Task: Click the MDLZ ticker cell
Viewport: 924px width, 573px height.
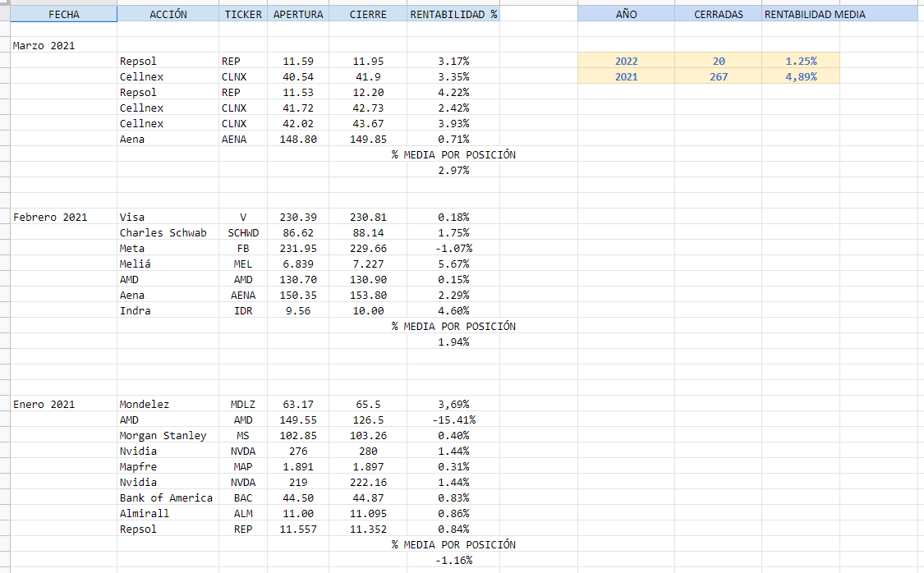Action: click(243, 405)
